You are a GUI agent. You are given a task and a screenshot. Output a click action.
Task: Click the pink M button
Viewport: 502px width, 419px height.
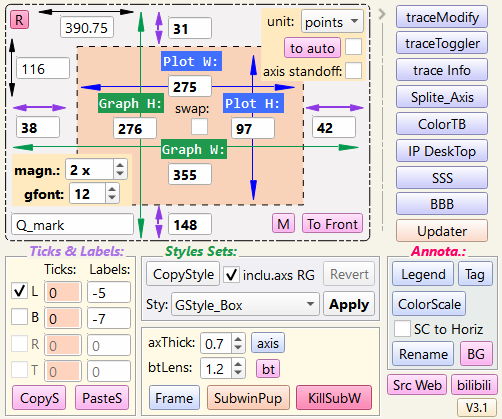[x=283, y=223]
